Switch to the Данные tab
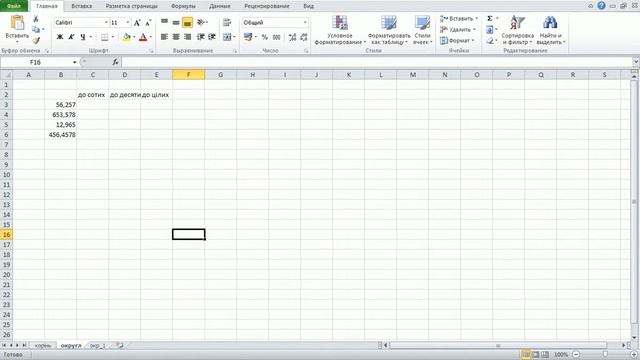 220,6
